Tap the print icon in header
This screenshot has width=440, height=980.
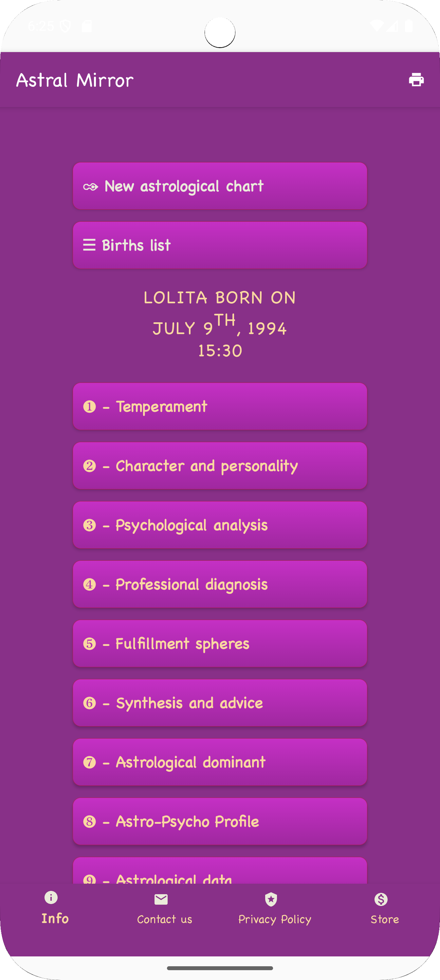click(x=416, y=80)
